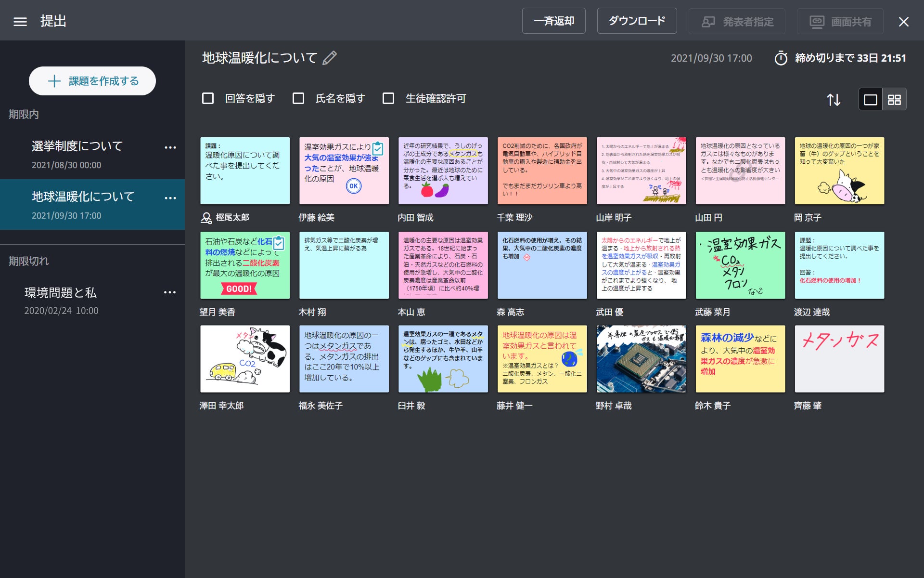Enable 生徒確認許可
Viewport: 924px width, 578px height.
point(388,98)
